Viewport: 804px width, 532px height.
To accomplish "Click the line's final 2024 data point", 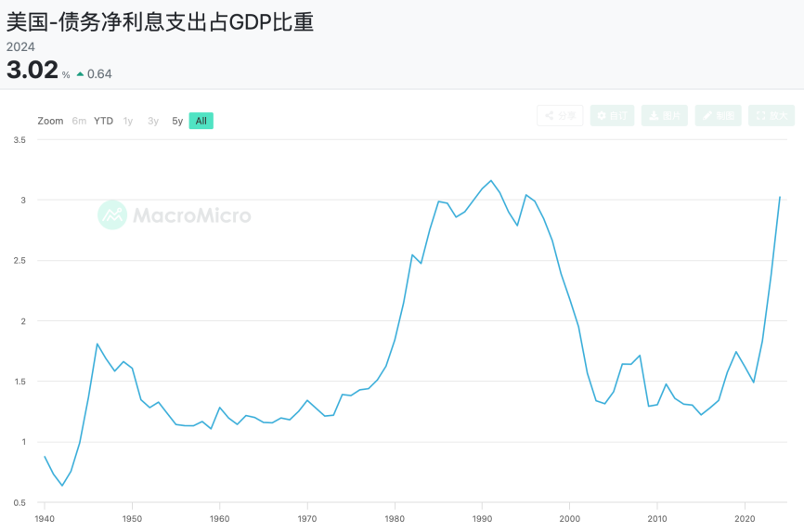I will 780,197.
